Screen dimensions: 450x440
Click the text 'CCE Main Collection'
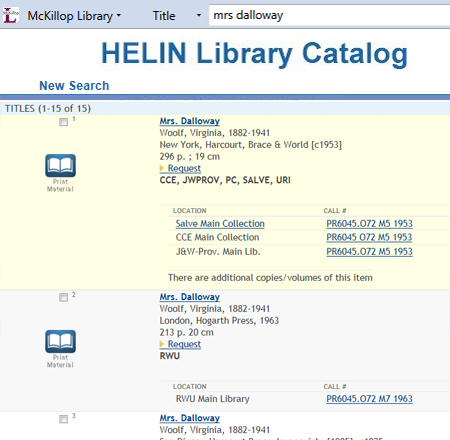pos(217,237)
